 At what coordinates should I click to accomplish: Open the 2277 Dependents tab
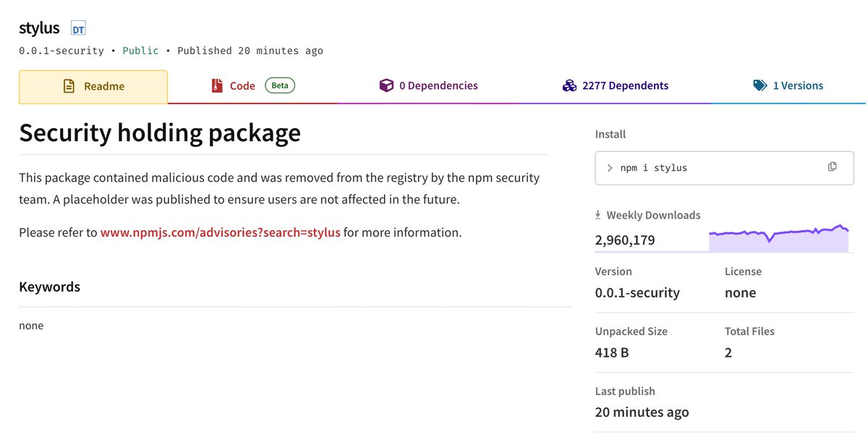click(x=615, y=85)
